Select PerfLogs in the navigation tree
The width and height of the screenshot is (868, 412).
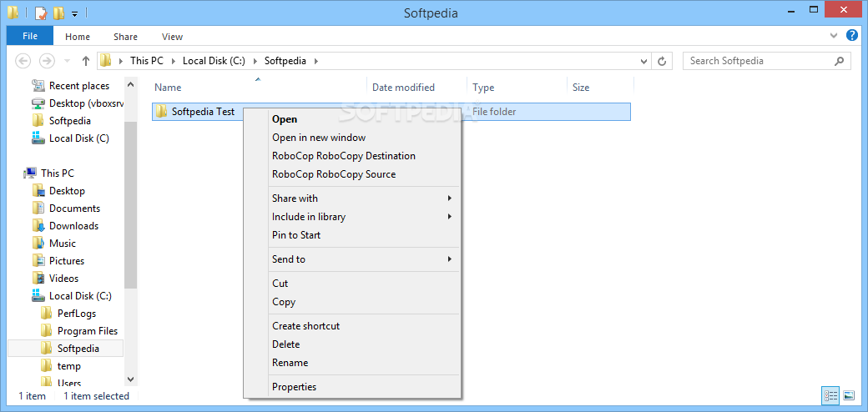[x=77, y=314]
